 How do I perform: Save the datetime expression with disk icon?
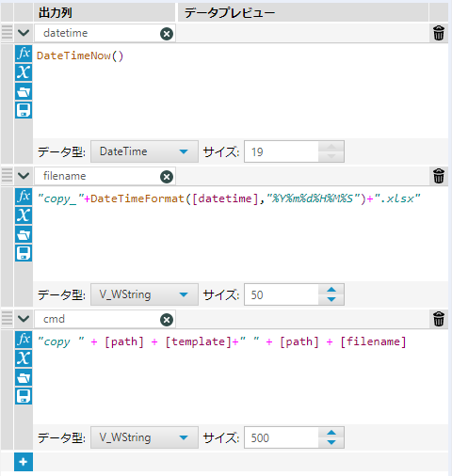(24, 110)
